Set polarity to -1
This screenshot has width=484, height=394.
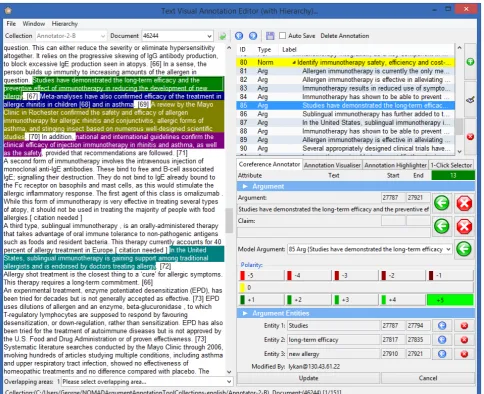coord(450,275)
